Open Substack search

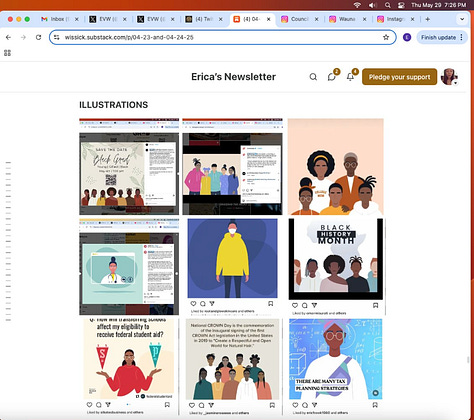pyautogui.click(x=313, y=77)
